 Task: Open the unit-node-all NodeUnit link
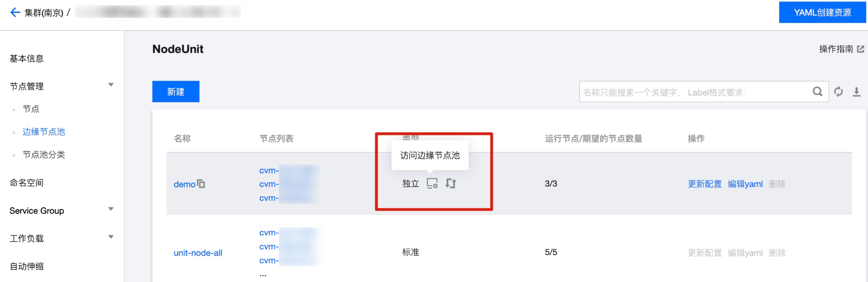[198, 253]
